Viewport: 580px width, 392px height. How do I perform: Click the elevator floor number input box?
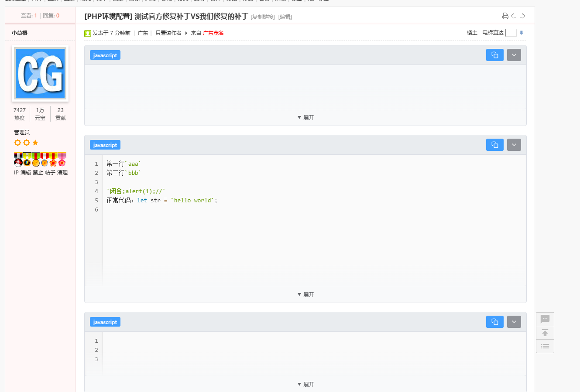pyautogui.click(x=511, y=33)
